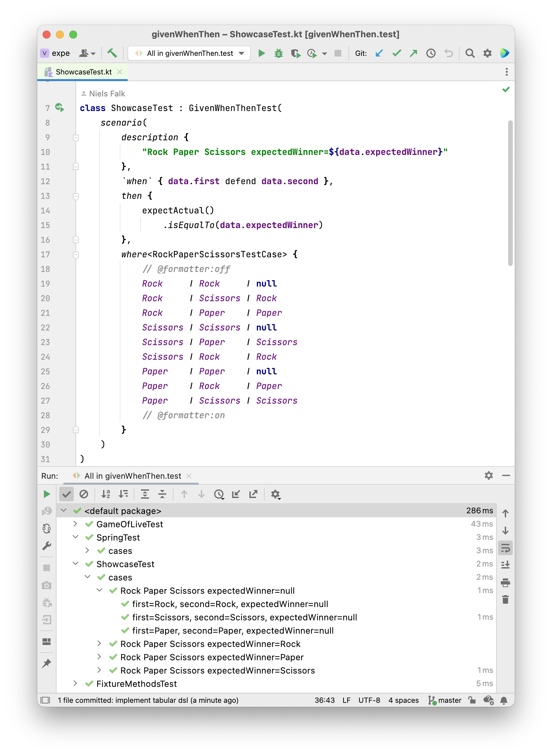
Task: Change indentation setting 4 spaces
Action: (x=403, y=700)
